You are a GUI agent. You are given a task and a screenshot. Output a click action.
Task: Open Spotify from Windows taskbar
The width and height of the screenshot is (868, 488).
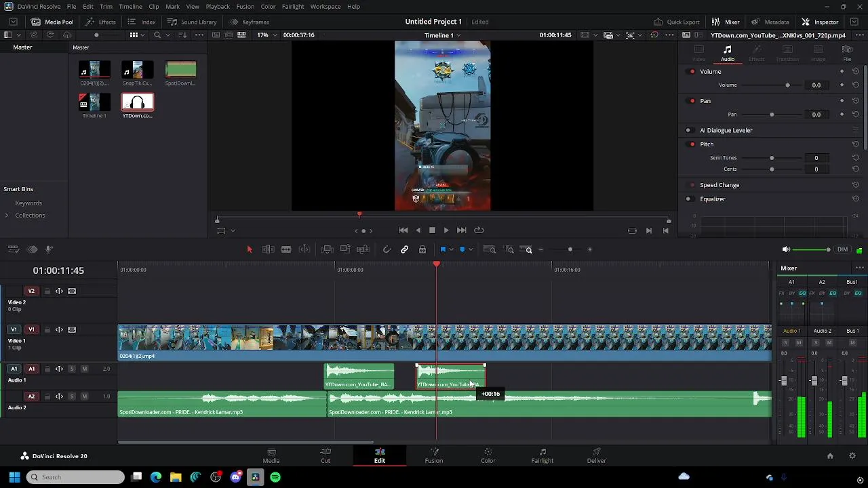[275, 477]
